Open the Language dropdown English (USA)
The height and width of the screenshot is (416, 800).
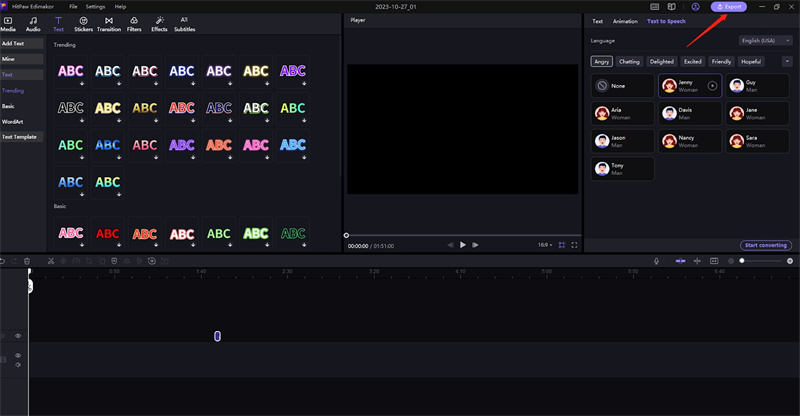click(x=765, y=40)
